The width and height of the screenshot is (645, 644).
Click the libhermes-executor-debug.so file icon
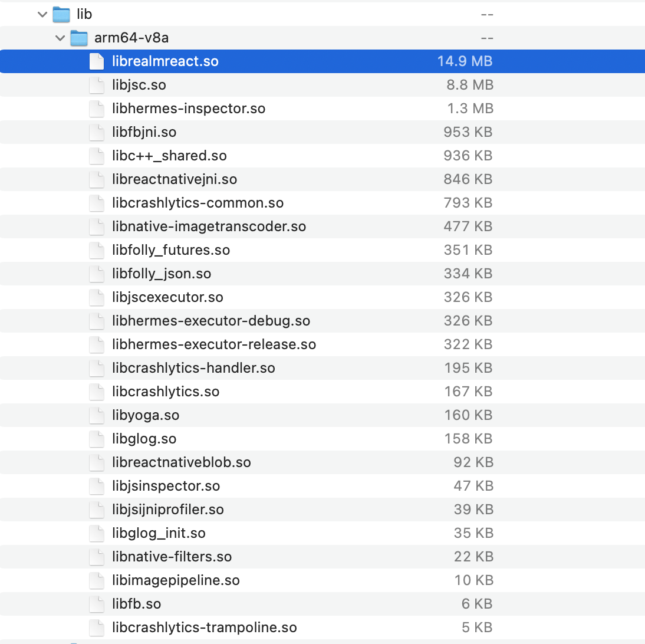[x=97, y=321]
